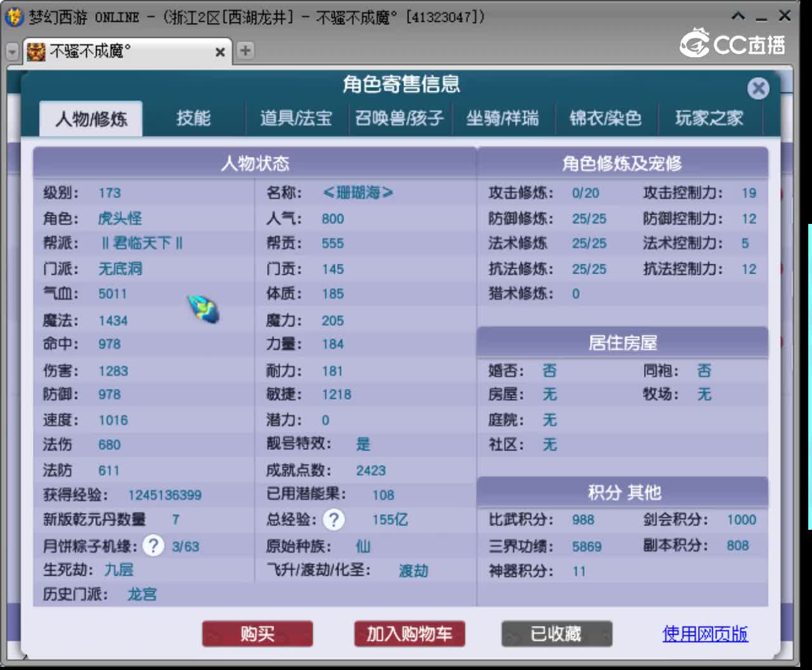The width and height of the screenshot is (812, 670).
Task: Select the 不骚不成魔° browser tab
Action: (x=127, y=51)
